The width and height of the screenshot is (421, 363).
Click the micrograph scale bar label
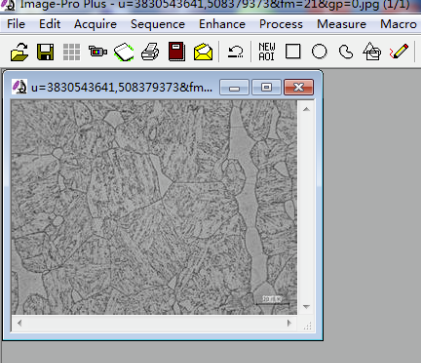tap(272, 299)
